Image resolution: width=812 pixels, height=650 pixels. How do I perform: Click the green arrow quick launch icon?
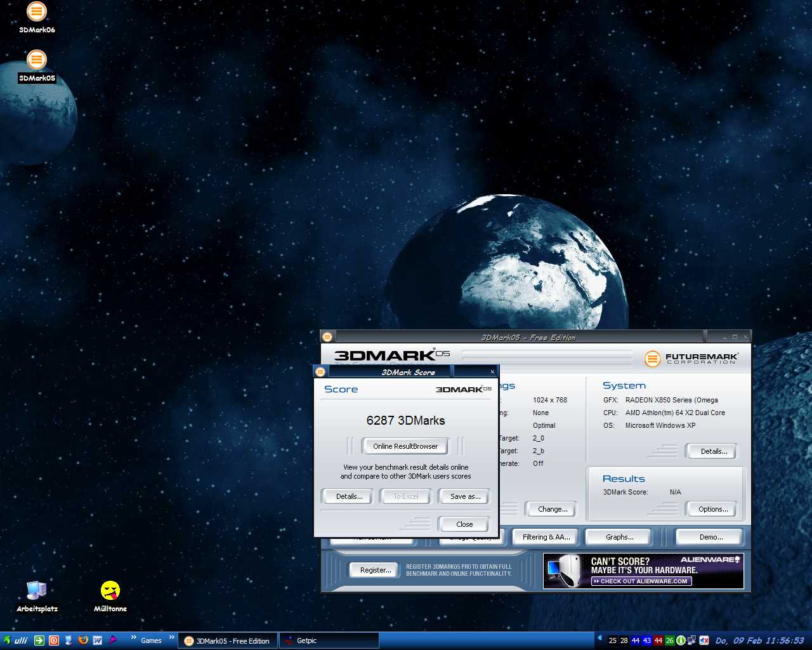point(39,640)
